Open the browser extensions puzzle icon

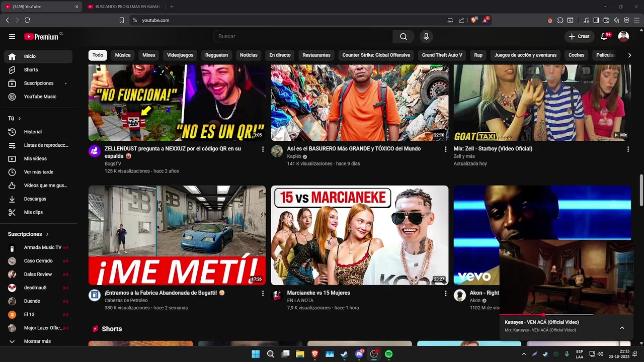[x=560, y=20]
